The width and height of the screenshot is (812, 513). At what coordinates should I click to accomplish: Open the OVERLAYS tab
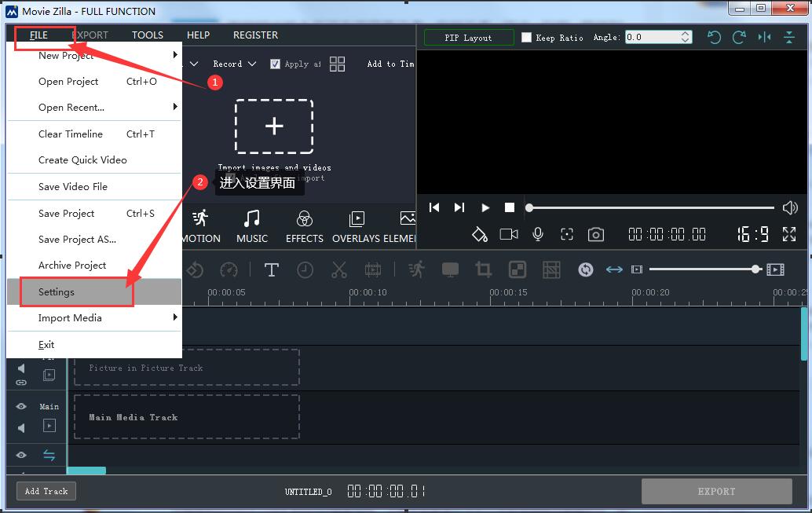pyautogui.click(x=357, y=227)
